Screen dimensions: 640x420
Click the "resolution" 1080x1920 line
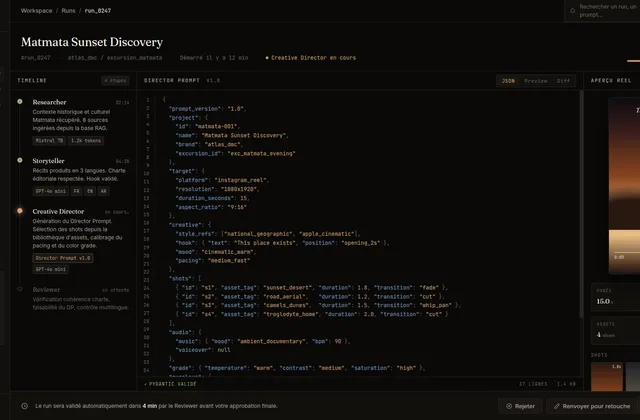click(x=217, y=189)
